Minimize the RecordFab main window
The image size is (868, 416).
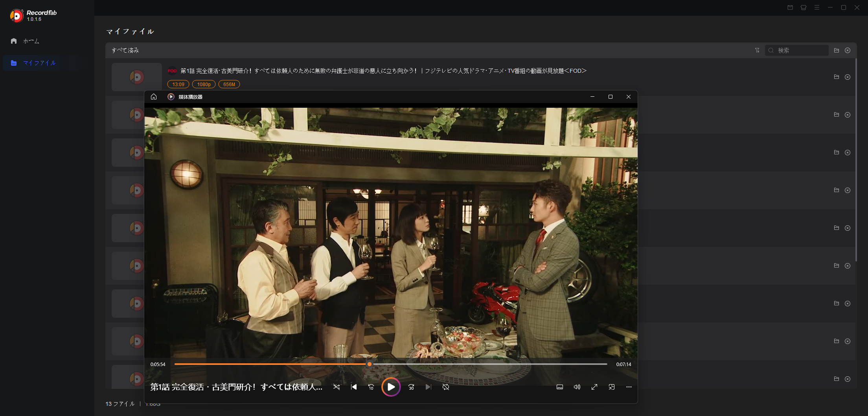[830, 7]
